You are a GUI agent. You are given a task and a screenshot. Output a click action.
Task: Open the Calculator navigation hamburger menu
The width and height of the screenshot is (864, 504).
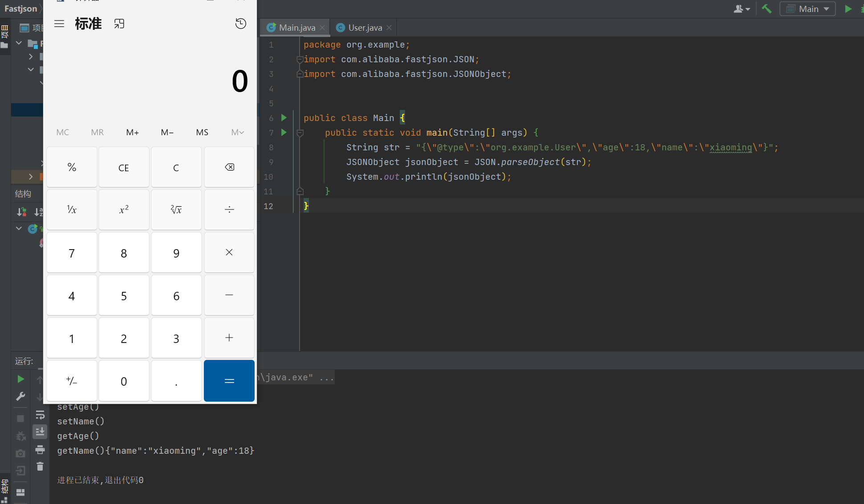(59, 24)
